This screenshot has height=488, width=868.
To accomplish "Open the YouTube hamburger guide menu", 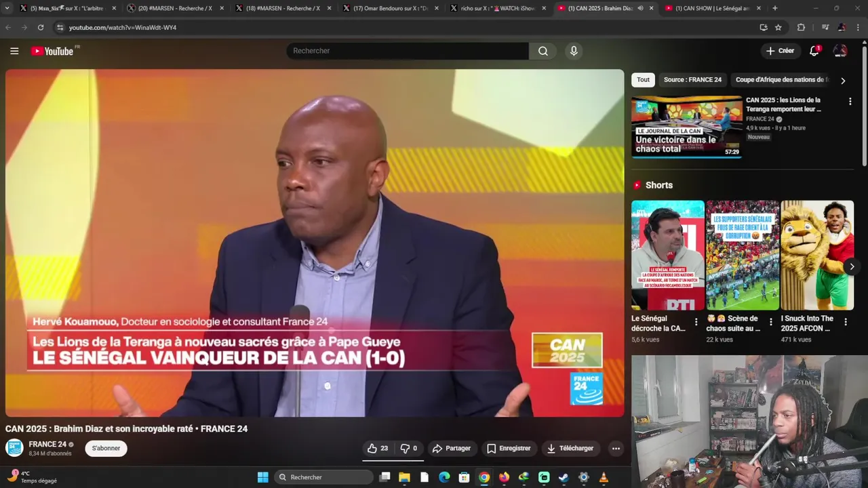I will pyautogui.click(x=14, y=51).
